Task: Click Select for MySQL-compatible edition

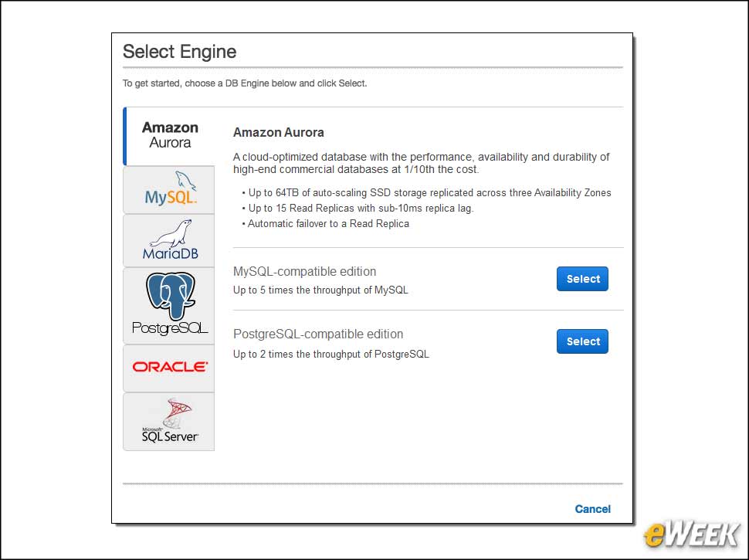Action: [x=582, y=279]
